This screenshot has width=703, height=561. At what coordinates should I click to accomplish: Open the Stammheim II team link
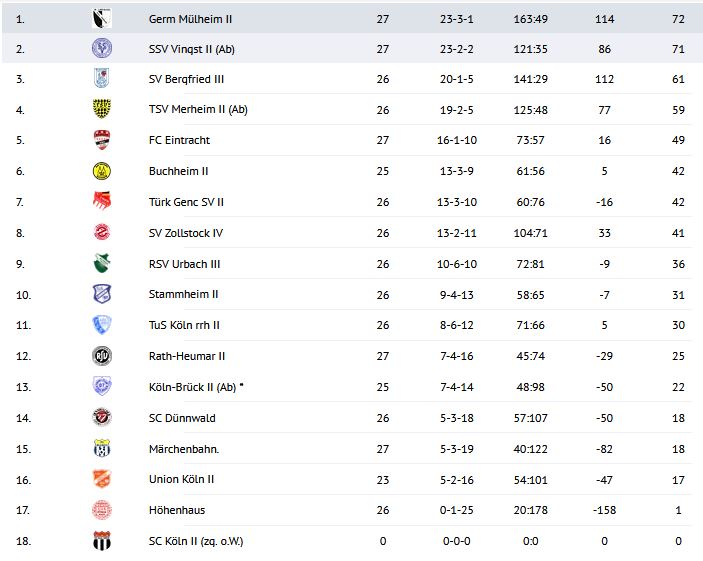pos(183,295)
